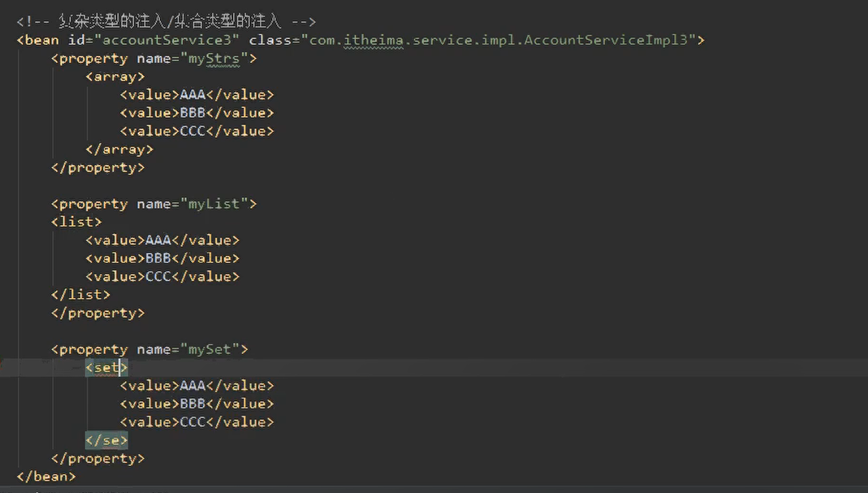The image size is (868, 493).
Task: Click the Chinese comment line at top
Action: [x=166, y=22]
